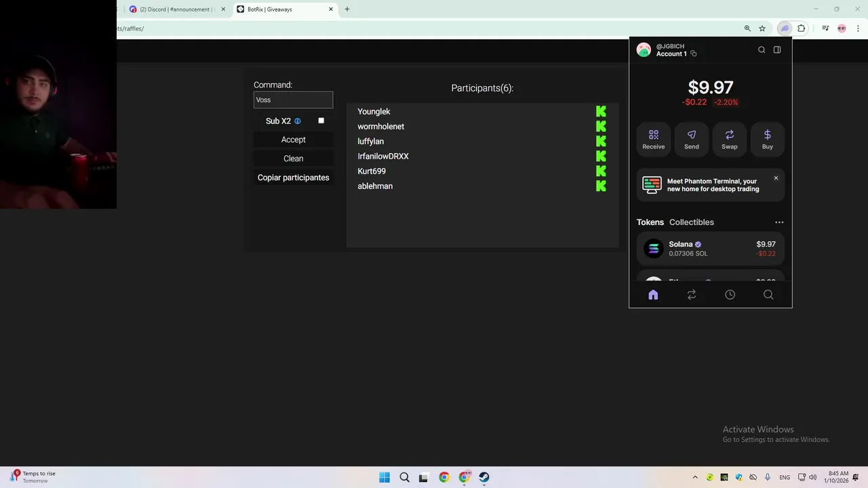The width and height of the screenshot is (868, 488).
Task: Open Phantom Receive action
Action: click(654, 139)
